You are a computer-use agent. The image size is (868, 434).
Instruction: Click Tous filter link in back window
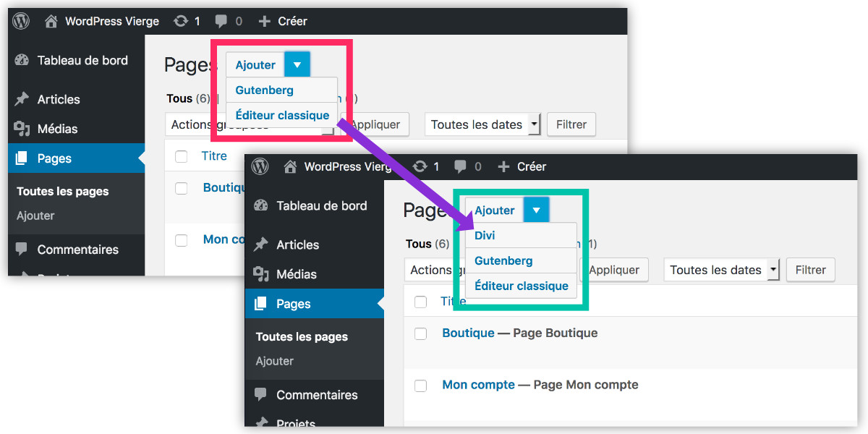click(179, 98)
